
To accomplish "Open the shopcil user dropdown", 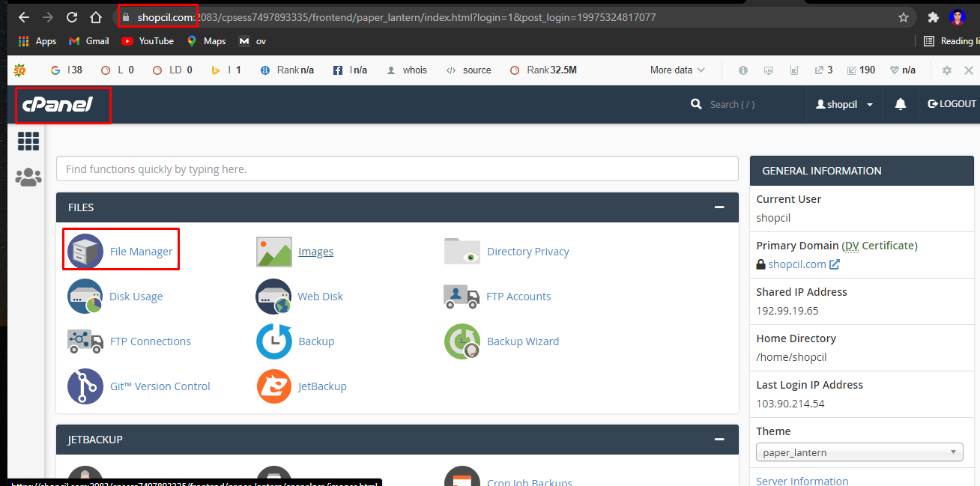I will pyautogui.click(x=844, y=103).
